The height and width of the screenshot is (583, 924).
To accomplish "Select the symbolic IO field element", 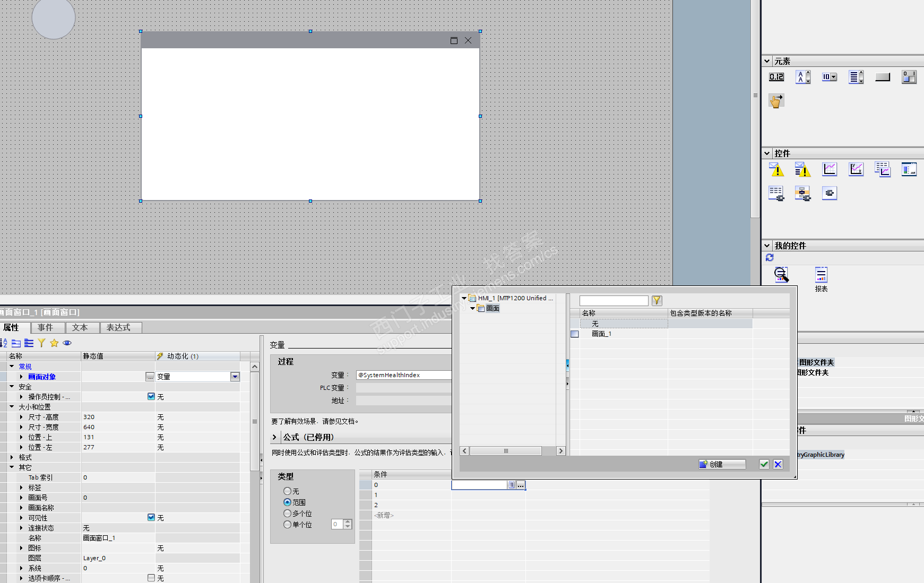I will 803,77.
